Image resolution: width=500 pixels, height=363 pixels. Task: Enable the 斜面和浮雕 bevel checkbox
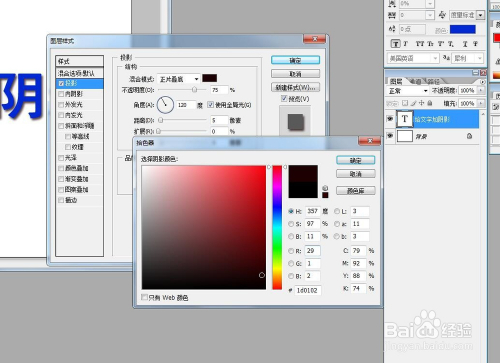click(61, 126)
